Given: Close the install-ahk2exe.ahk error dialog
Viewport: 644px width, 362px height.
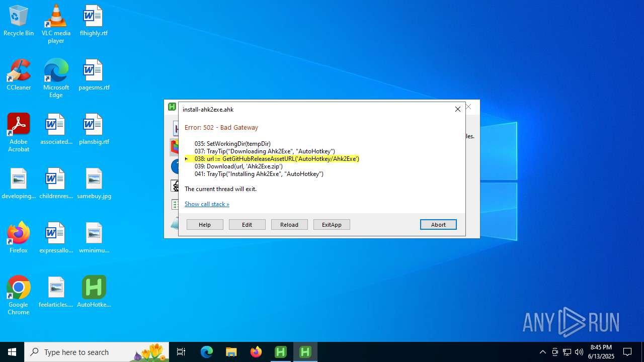Looking at the screenshot, I should tap(458, 109).
